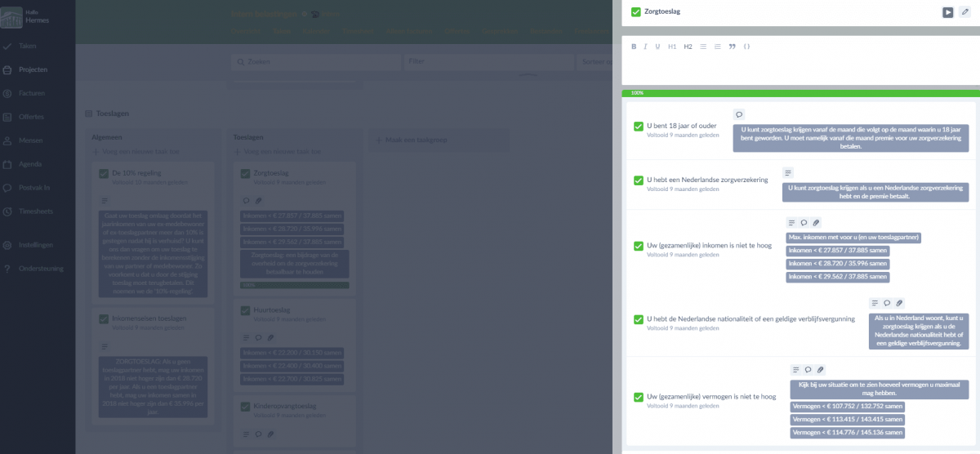Viewport: 980px width, 454px height.
Task: Click tag 'Vermogen < € 107.752 / 132.752 samen'
Action: 848,406
